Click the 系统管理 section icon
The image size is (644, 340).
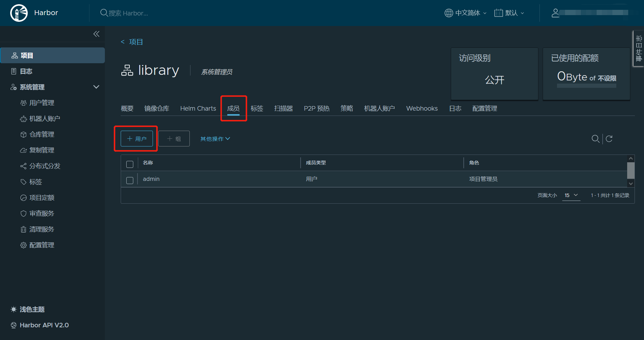click(x=14, y=87)
